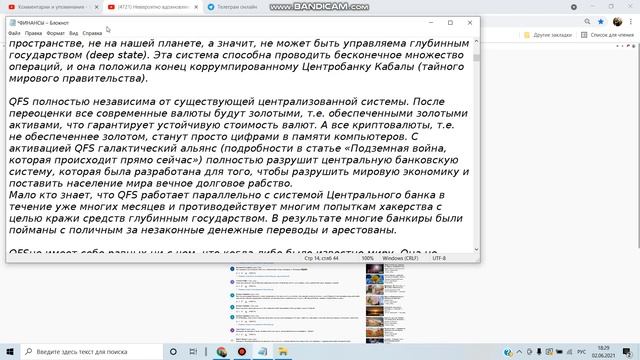Open the Формат menu in Notepad
640x360 pixels.
pos(56,33)
